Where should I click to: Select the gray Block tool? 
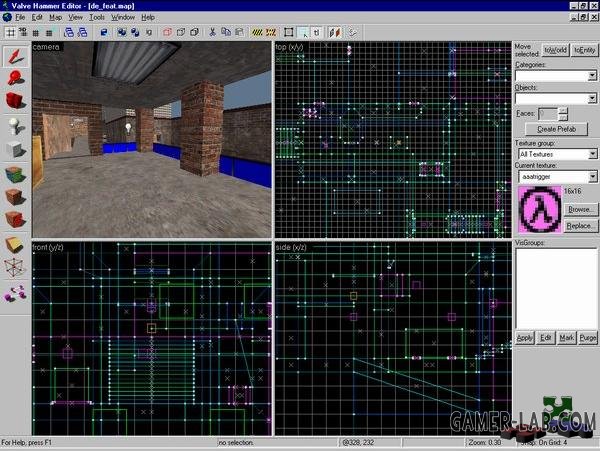(15, 149)
